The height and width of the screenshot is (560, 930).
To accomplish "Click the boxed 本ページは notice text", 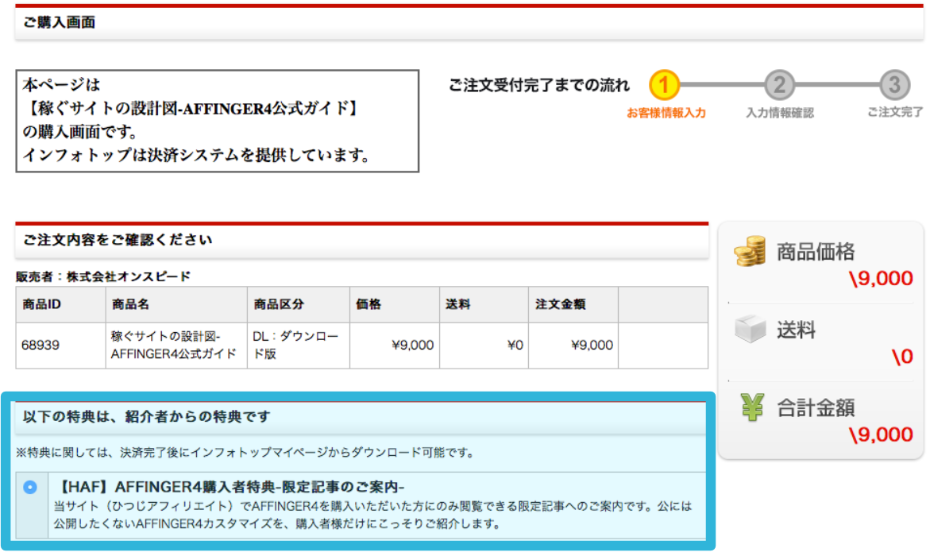I will 217,121.
